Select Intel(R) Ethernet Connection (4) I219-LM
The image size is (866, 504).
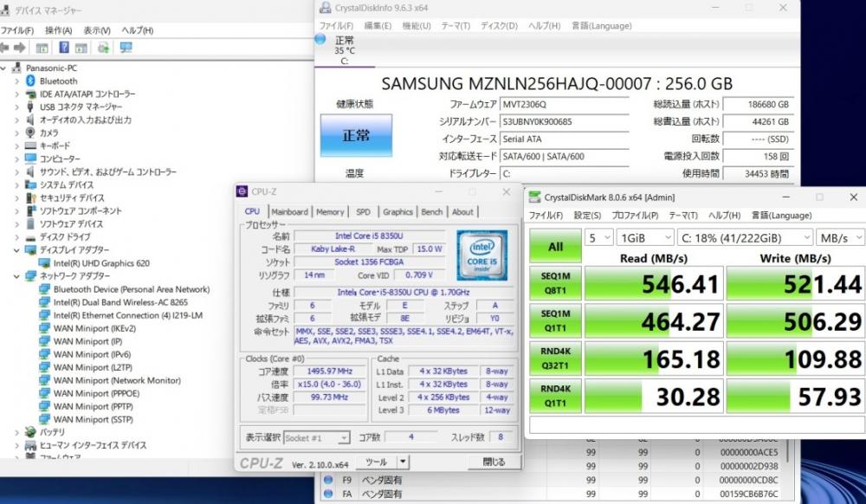[x=127, y=315]
